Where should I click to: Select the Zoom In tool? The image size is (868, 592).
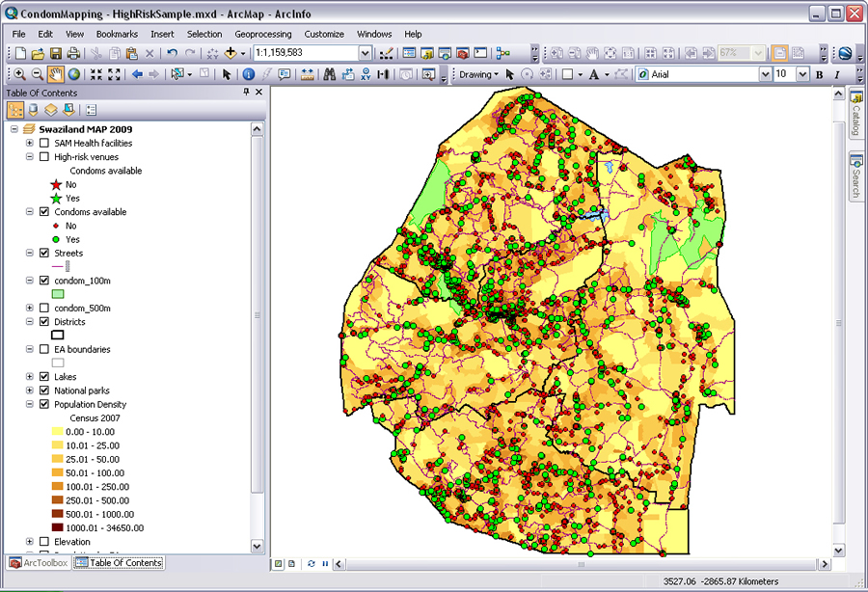tap(19, 74)
